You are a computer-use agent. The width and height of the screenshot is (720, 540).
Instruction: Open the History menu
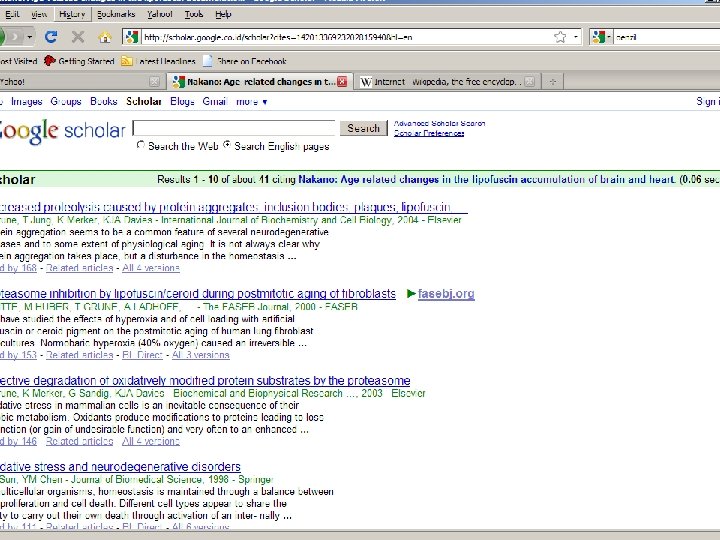pos(72,14)
